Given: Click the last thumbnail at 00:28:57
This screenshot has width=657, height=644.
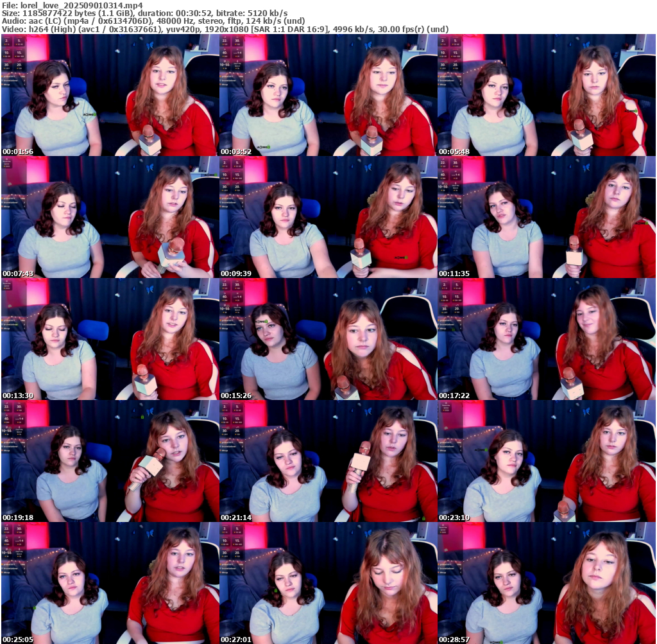Looking at the screenshot, I should (x=547, y=583).
